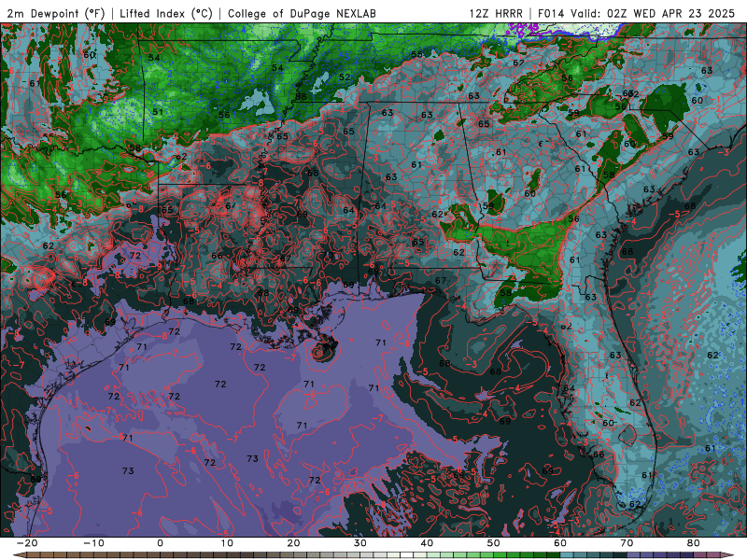Select the 0 label on the color scale
This screenshot has height=560, width=747.
coord(160,543)
